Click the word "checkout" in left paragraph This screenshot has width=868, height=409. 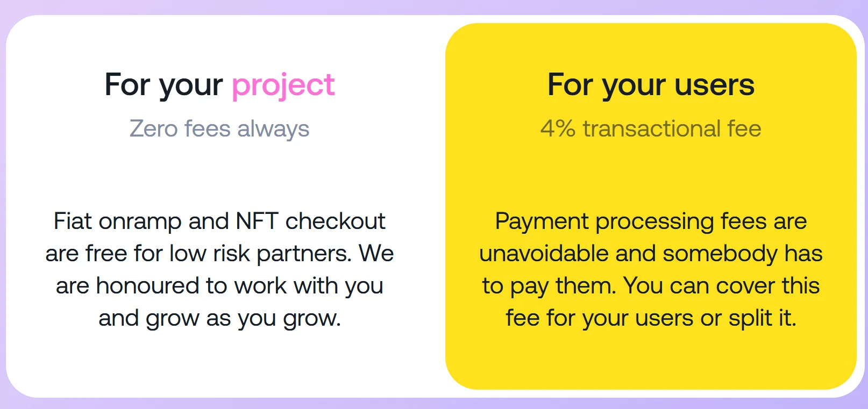335,221
